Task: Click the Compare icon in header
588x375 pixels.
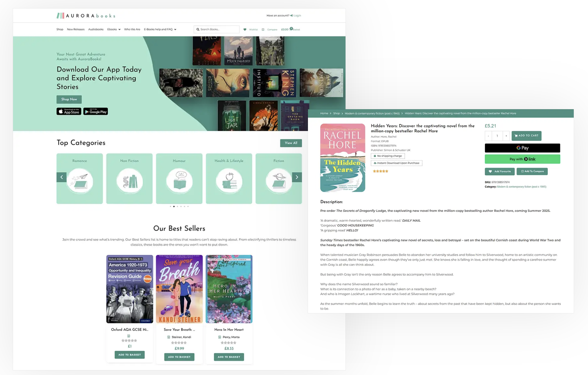Action: click(x=263, y=29)
